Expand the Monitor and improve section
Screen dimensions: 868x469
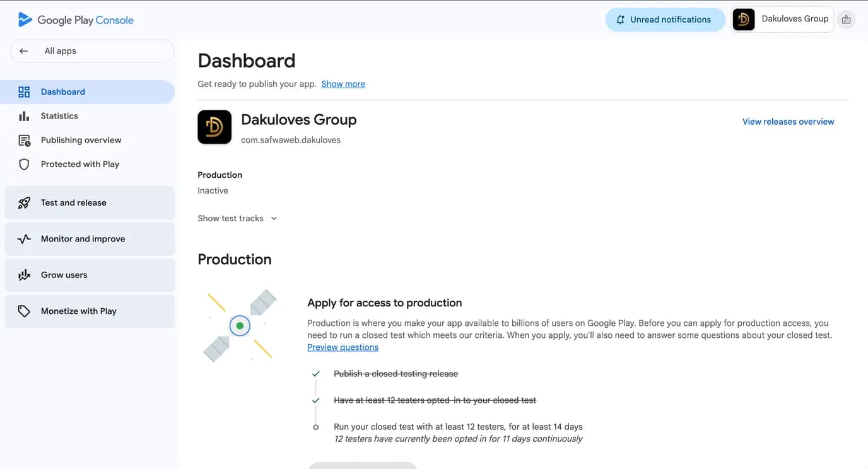point(90,239)
